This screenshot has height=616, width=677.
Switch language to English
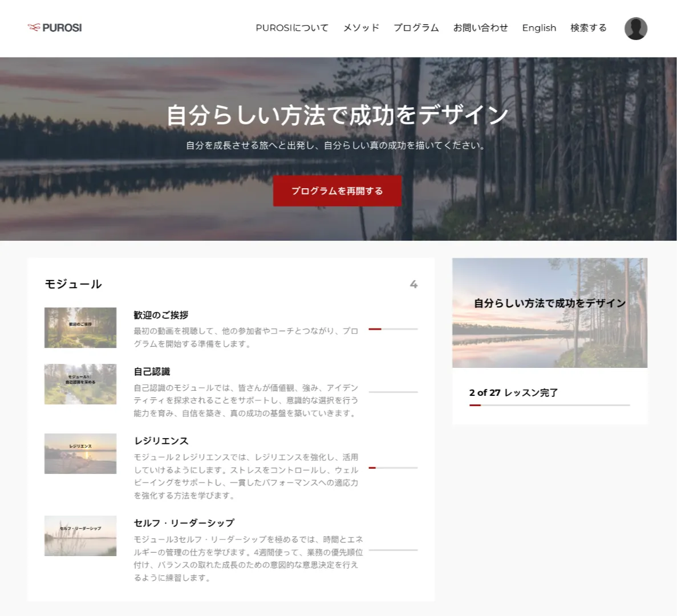point(539,27)
